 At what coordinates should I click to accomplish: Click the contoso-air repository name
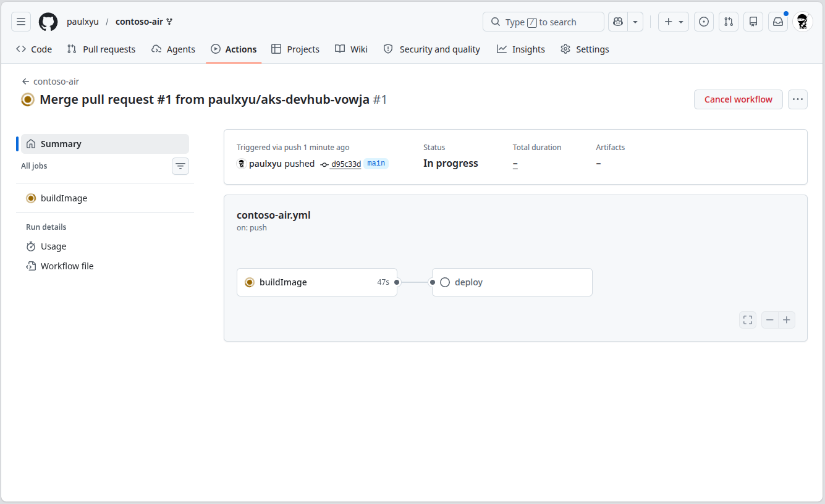(139, 22)
